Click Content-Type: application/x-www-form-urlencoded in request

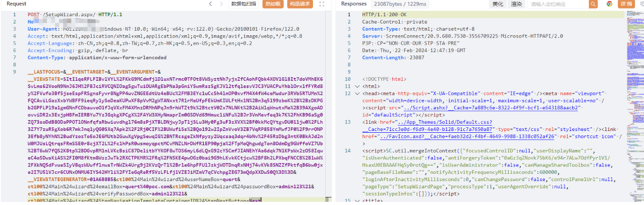point(97,58)
